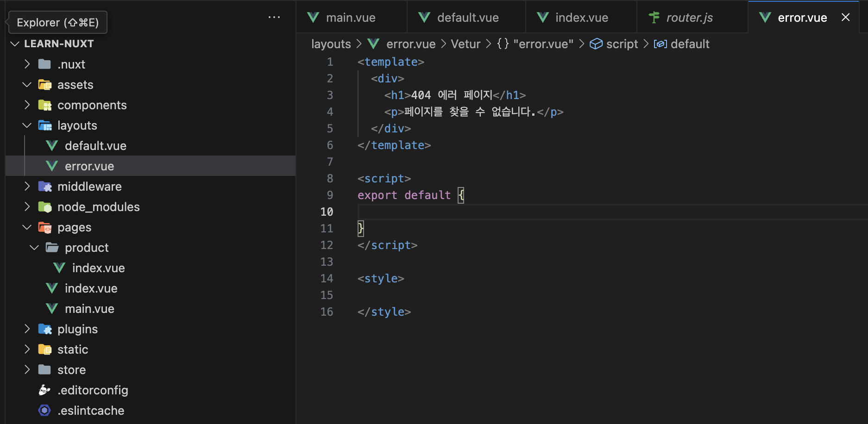This screenshot has width=868, height=424.
Task: Click the assets folder icon
Action: (x=45, y=84)
